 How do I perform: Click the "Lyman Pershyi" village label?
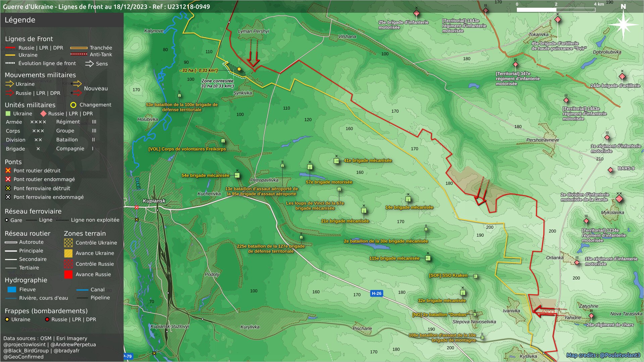tap(254, 31)
